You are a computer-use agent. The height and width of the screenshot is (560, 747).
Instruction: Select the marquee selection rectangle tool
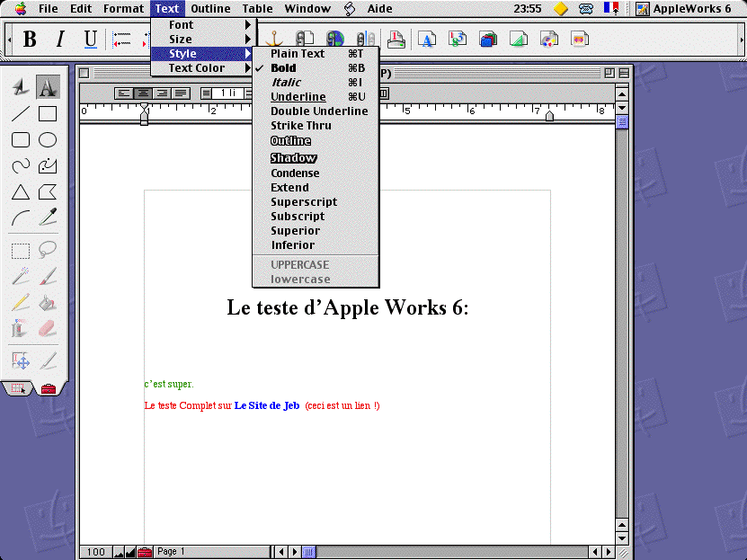[x=21, y=251]
